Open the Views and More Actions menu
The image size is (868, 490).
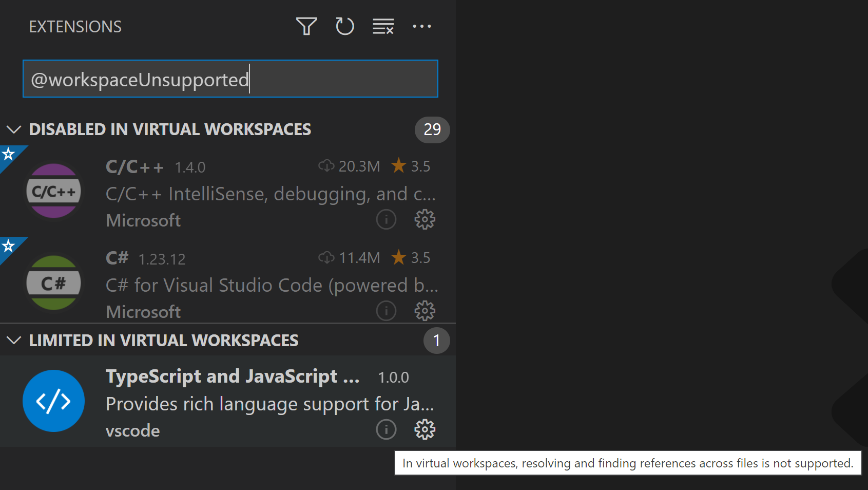point(422,26)
